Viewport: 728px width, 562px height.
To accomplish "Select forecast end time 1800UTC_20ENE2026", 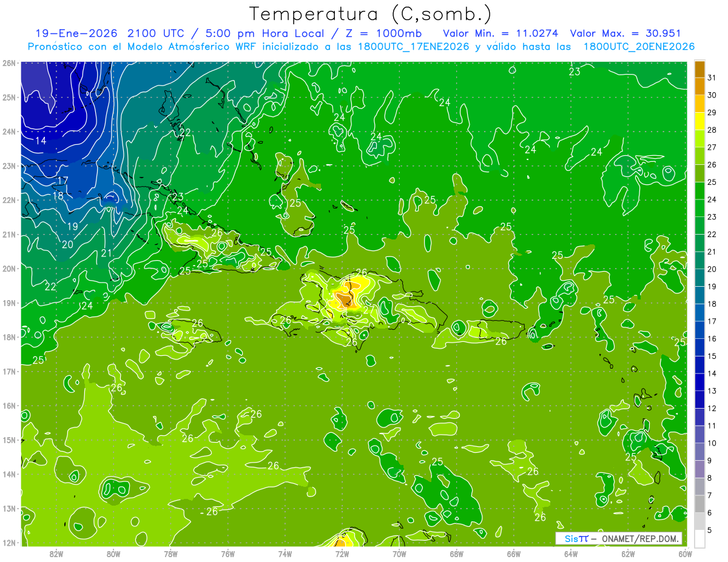I will (x=639, y=47).
